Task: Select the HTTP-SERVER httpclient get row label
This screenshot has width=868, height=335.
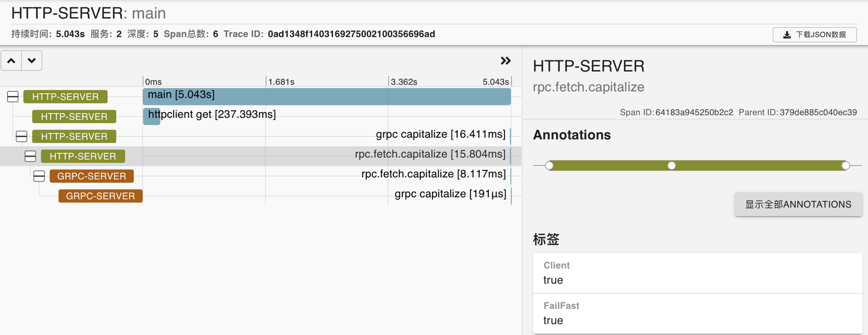Action: pyautogui.click(x=74, y=116)
